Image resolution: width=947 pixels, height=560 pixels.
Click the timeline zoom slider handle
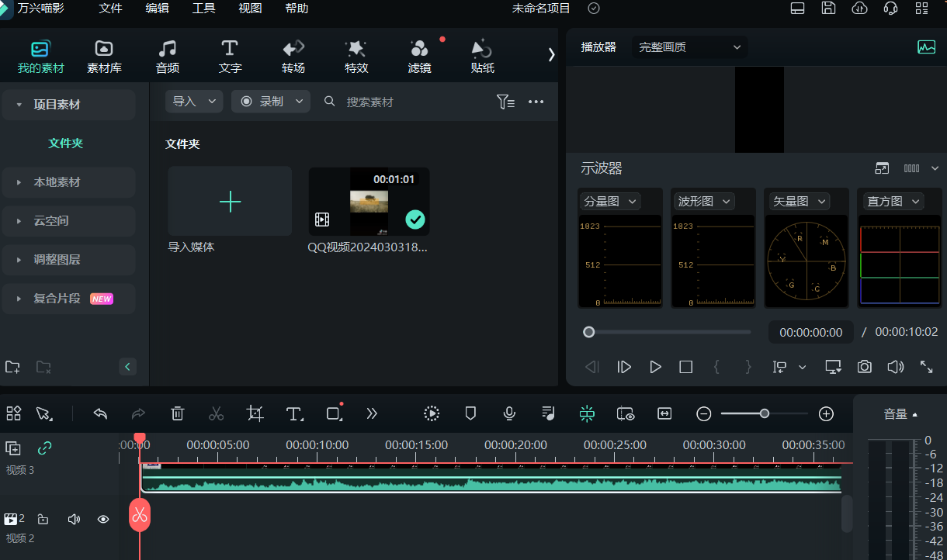pos(765,413)
